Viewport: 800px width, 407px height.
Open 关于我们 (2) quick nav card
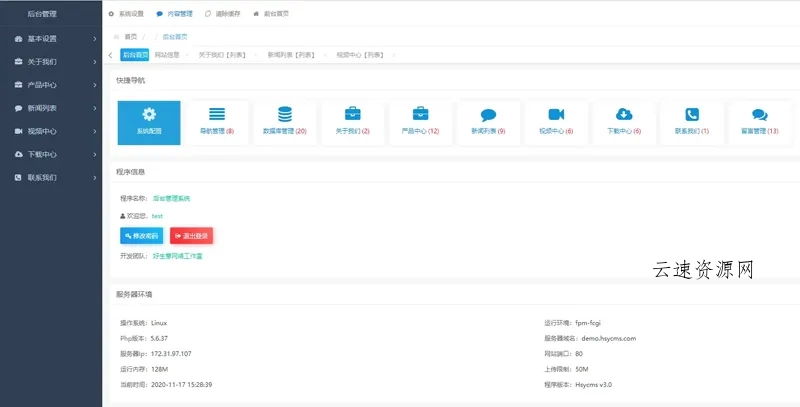click(353, 123)
